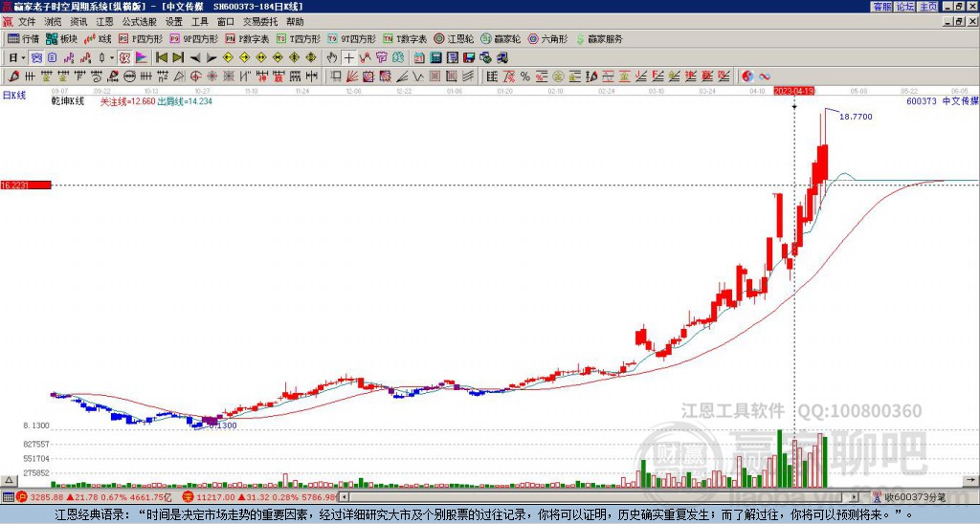
Task: Click the horizontal chart scrollbar track
Action: point(600,497)
